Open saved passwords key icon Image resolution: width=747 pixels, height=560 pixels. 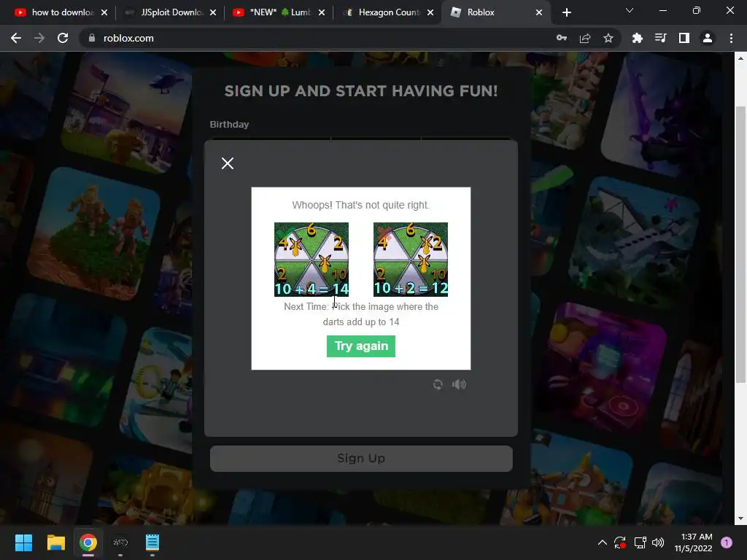click(x=562, y=38)
